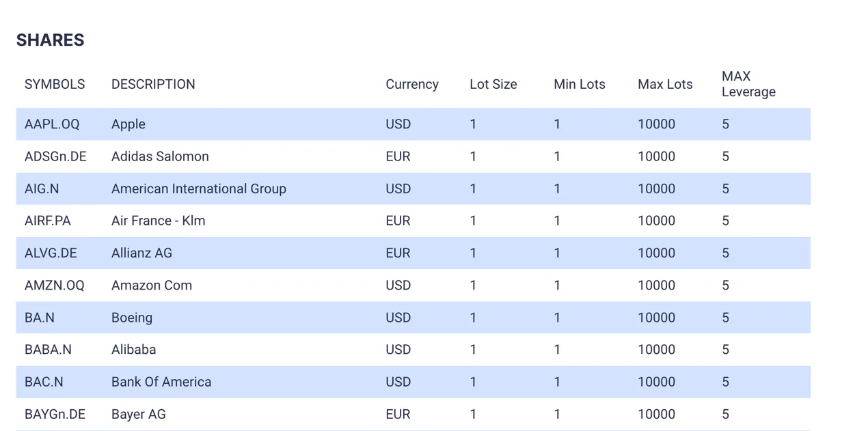
Task: Click the Air France - Klm description
Action: tap(159, 221)
